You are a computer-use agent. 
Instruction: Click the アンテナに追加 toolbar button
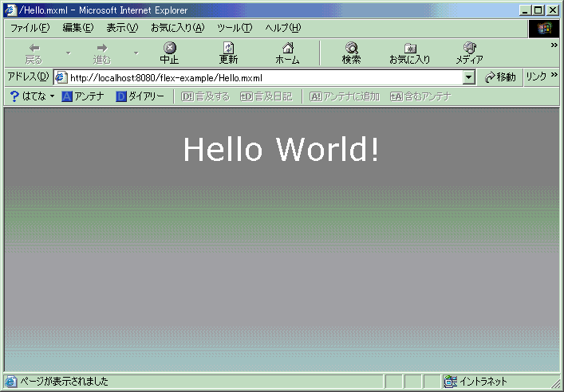[x=345, y=96]
